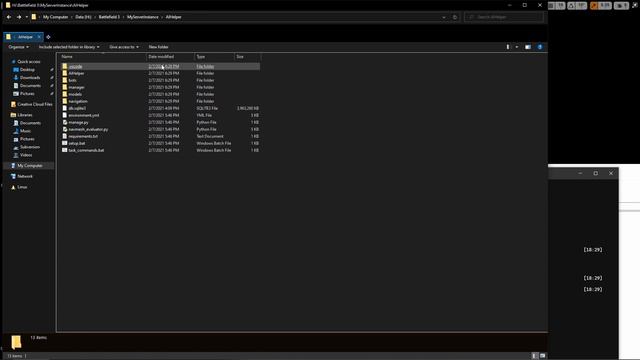This screenshot has height=360, width=640.
Task: Open Include selected folder in library menu
Action: (x=69, y=47)
